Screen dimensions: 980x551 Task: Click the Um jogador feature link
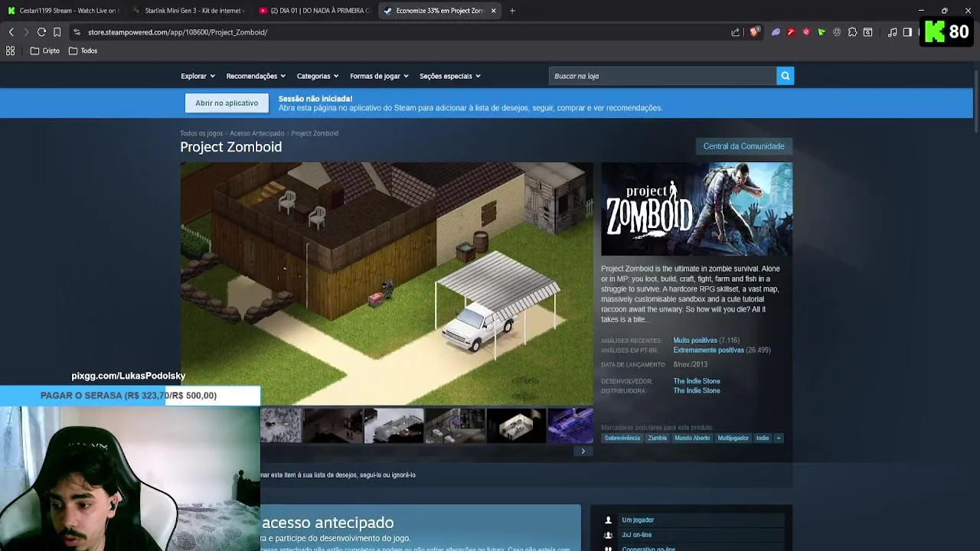638,520
